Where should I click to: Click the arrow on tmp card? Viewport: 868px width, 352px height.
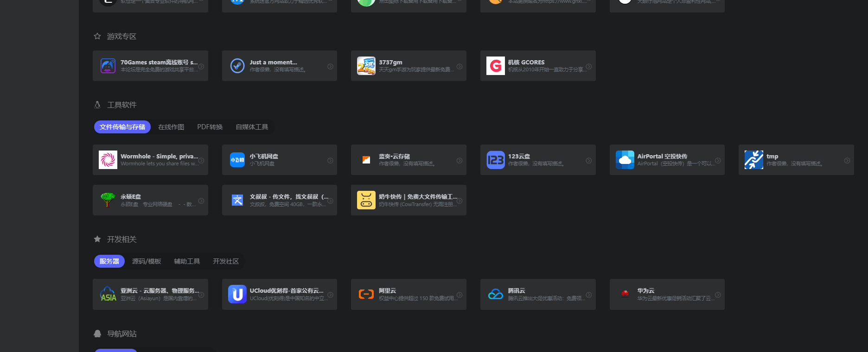847,160
